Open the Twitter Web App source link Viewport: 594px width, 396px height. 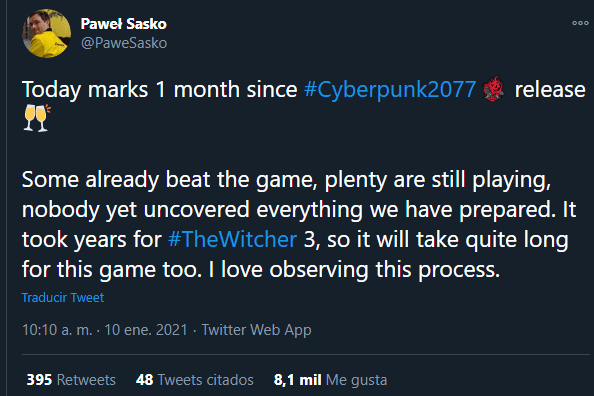tap(256, 330)
